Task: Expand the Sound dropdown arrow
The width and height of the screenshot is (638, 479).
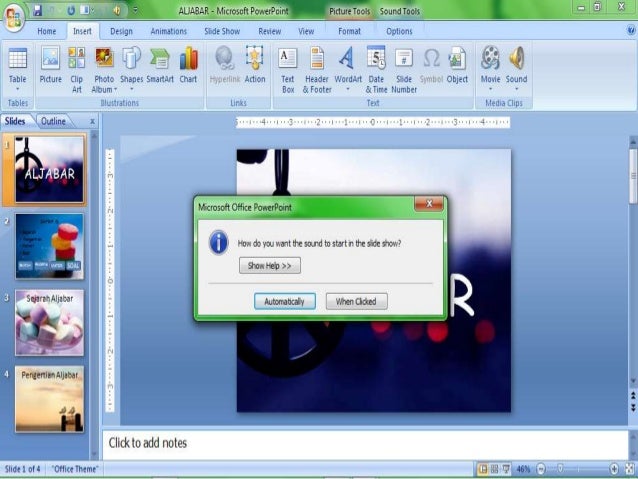Action: point(516,89)
